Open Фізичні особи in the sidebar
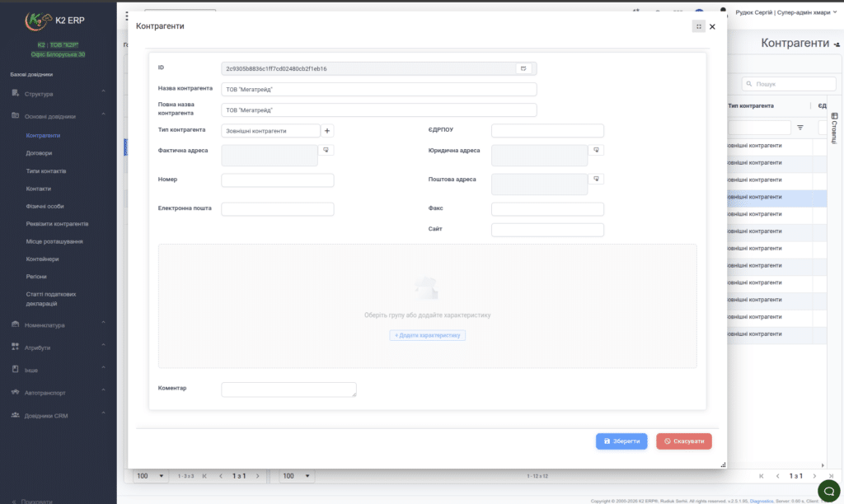 45,206
